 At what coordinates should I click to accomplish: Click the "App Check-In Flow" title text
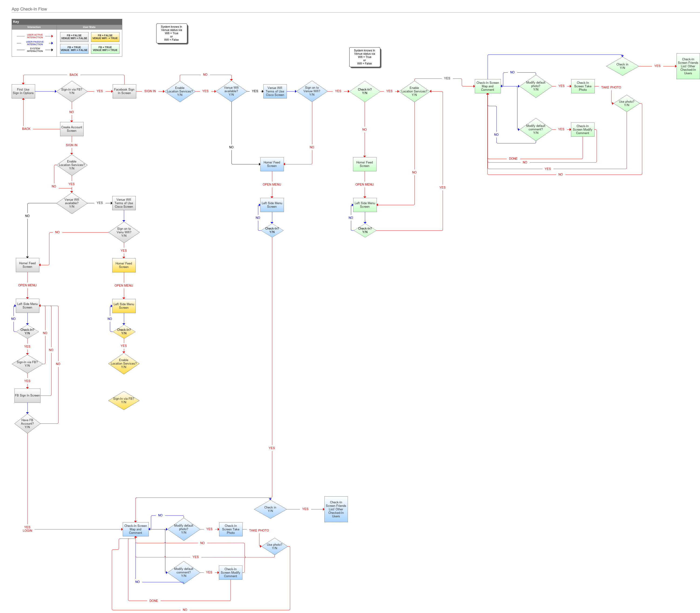[29, 9]
